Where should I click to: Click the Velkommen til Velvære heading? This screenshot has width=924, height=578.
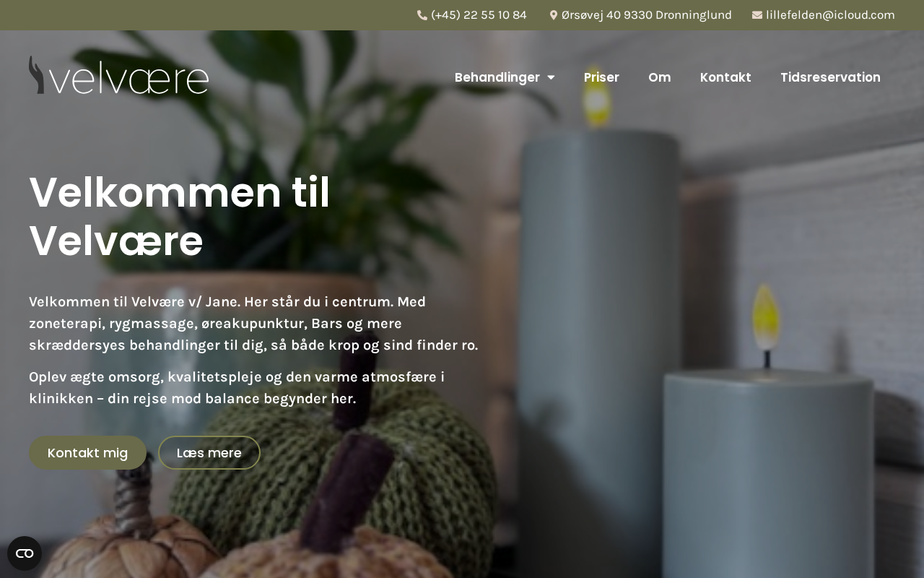tap(180, 217)
